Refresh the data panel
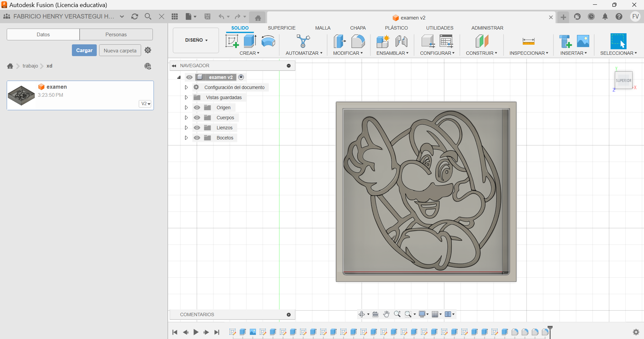This screenshot has width=644, height=339. [x=135, y=16]
